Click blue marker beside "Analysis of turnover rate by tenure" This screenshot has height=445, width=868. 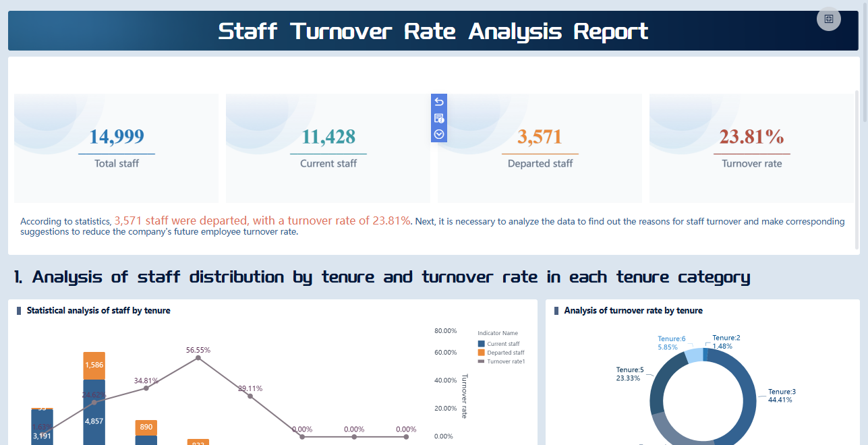[556, 310]
